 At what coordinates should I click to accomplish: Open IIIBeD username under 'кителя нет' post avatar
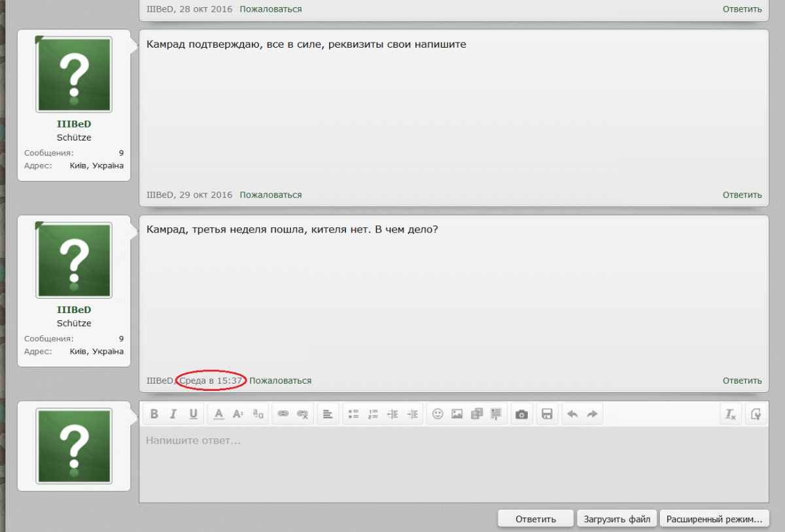pyautogui.click(x=74, y=310)
